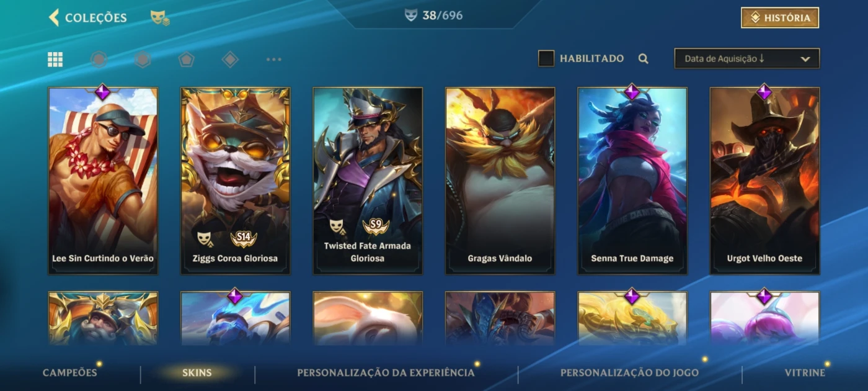Open the Senna True Damage skin card
This screenshot has height=391, width=868.
pyautogui.click(x=632, y=181)
